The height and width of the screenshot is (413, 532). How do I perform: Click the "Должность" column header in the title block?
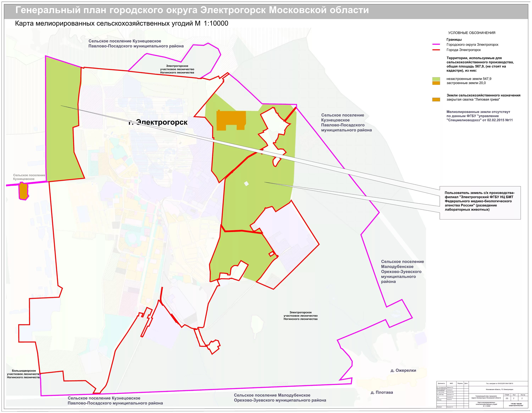click(441, 384)
